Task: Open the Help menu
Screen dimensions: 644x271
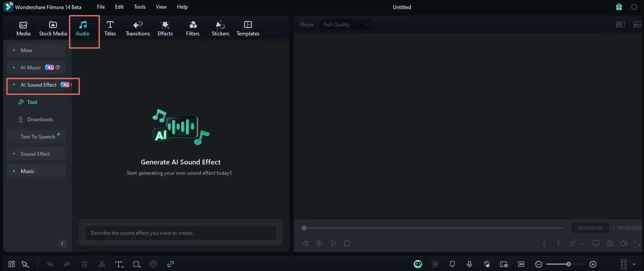Action: click(182, 7)
